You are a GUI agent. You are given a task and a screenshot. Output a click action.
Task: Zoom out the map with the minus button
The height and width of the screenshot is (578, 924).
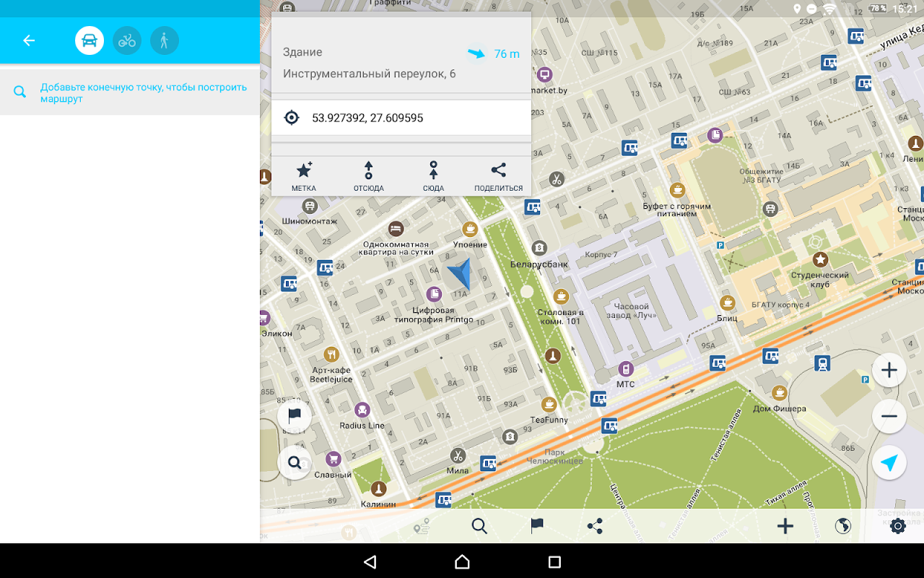tap(889, 417)
